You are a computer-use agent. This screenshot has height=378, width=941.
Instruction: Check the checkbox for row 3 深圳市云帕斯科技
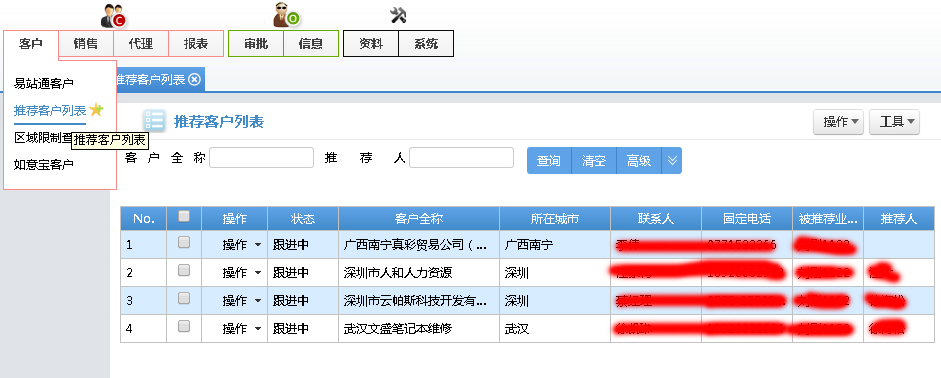[184, 298]
